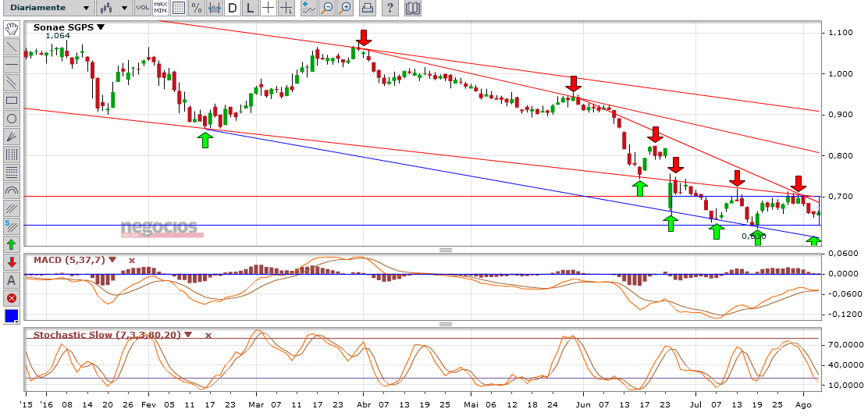Open the Sonae SGPS symbol dropdown
This screenshot has width=868, height=416.
pos(100,27)
